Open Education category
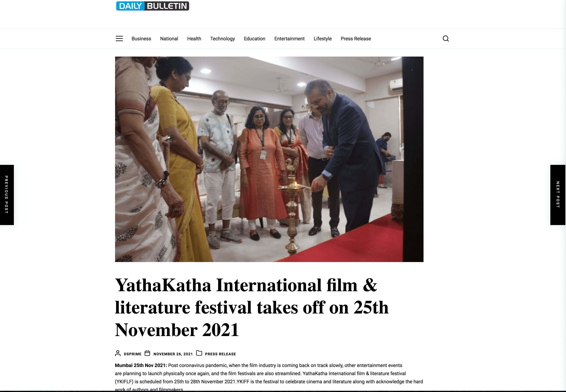This screenshot has height=392, width=566. pos(255,39)
